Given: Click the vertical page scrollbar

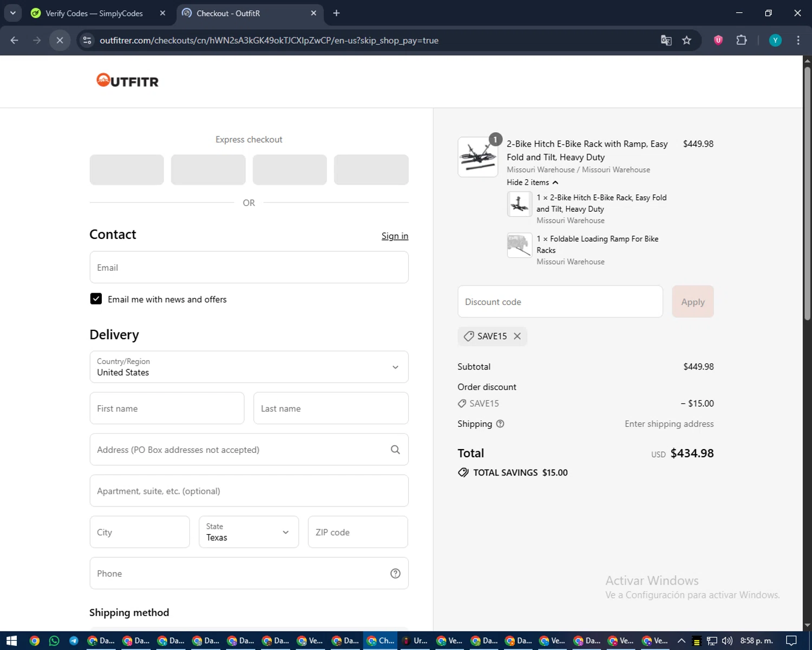Looking at the screenshot, I should (807, 192).
